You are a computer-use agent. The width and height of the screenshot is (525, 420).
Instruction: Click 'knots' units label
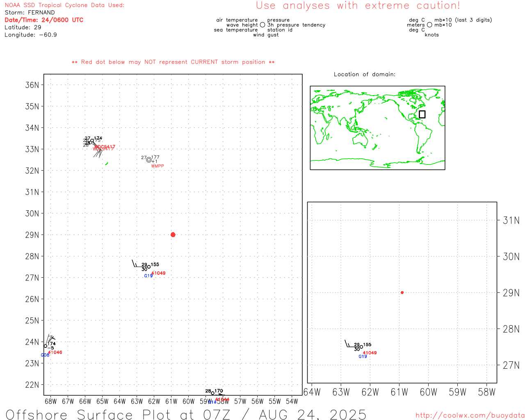[432, 35]
